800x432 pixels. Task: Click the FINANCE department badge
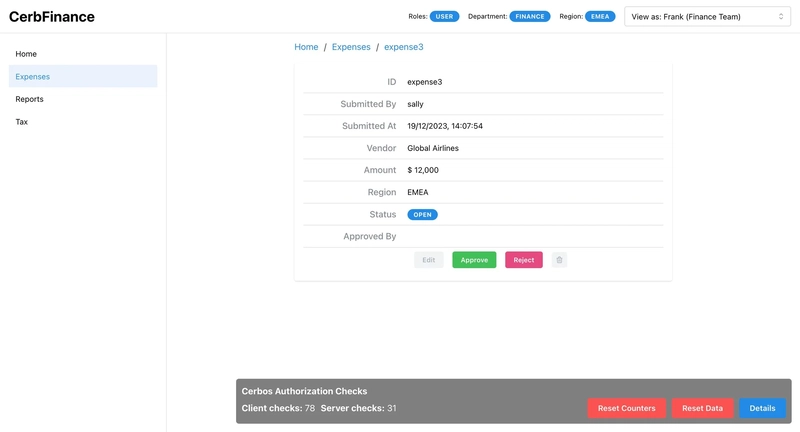(530, 16)
